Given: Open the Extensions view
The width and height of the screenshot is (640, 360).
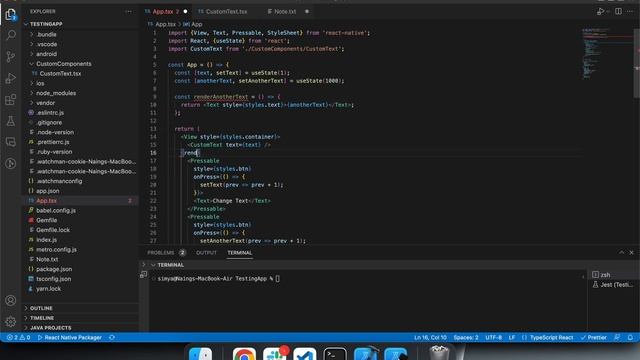Looking at the screenshot, I should (11, 100).
